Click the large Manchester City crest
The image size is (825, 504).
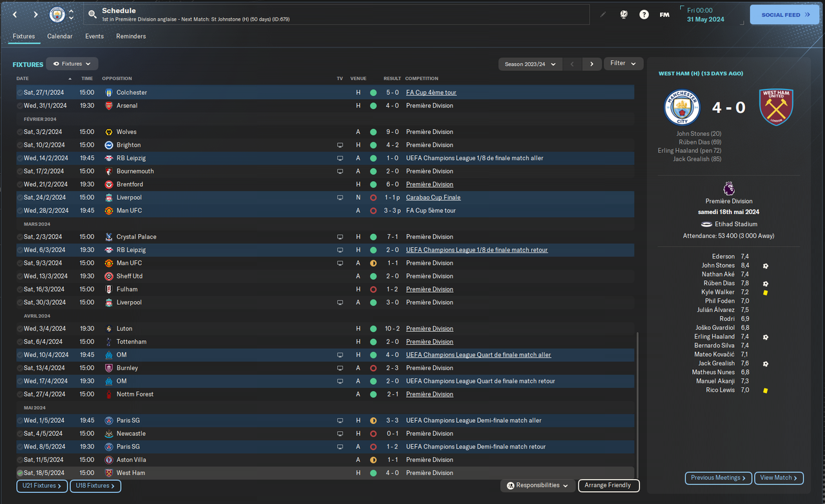click(682, 107)
